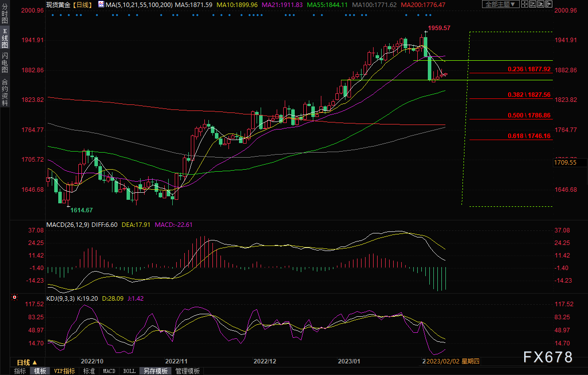Click the 1959.57 high price label

(x=439, y=28)
